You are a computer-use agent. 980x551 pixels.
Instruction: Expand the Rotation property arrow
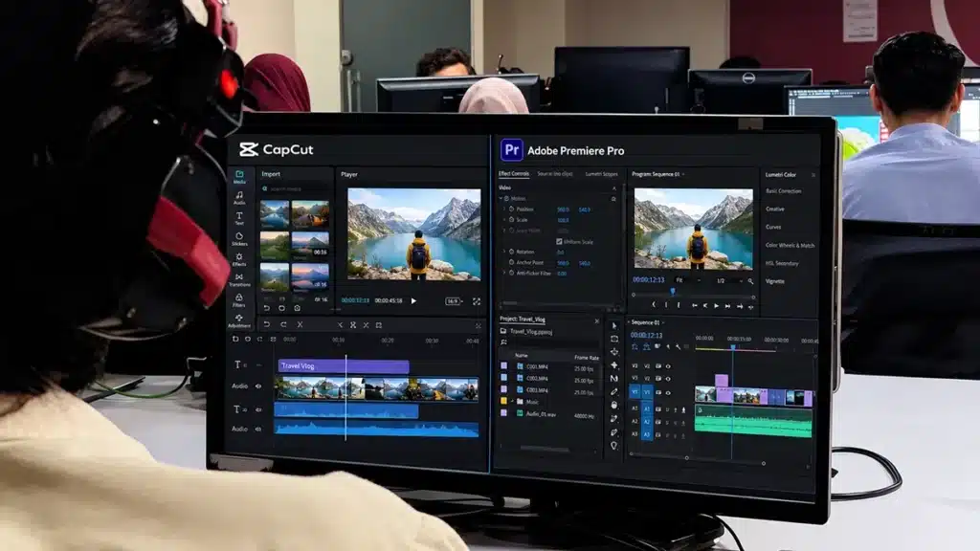click(x=505, y=252)
